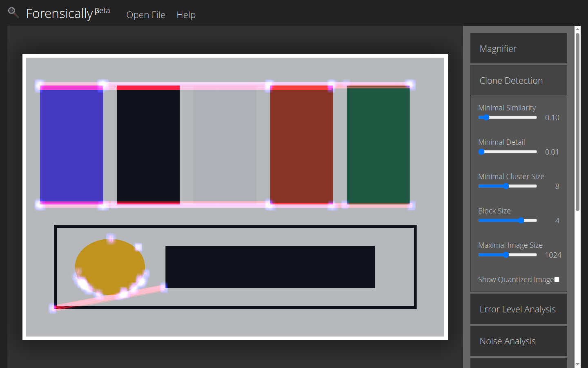Screen dimensions: 588x368
Task: Click the yellow ellipse in the image
Action: click(110, 267)
